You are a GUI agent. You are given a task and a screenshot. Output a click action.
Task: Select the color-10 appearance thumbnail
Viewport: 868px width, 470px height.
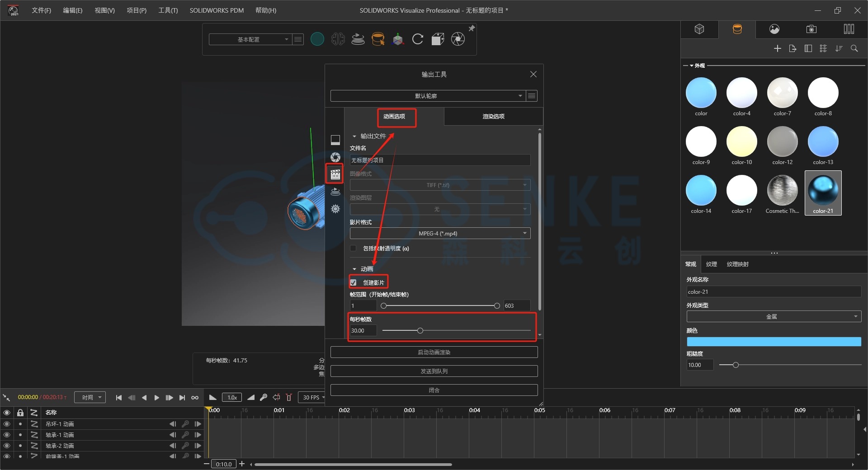(x=742, y=144)
